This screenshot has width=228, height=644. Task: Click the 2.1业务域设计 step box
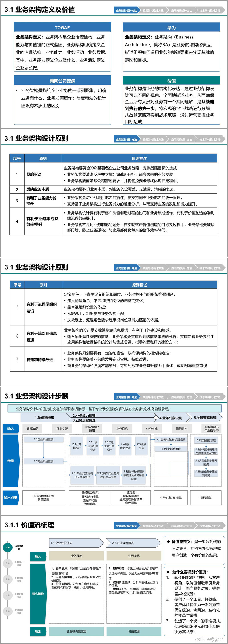[77, 446]
